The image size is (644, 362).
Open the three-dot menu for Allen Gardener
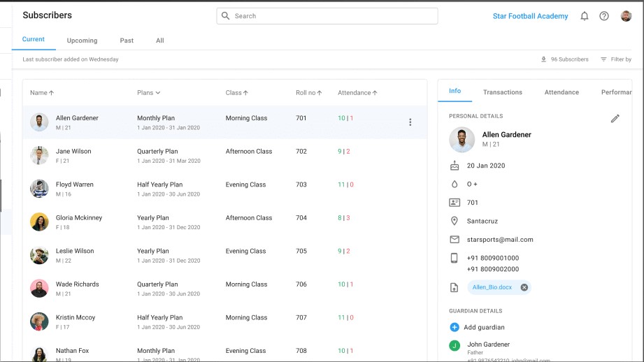coord(410,122)
